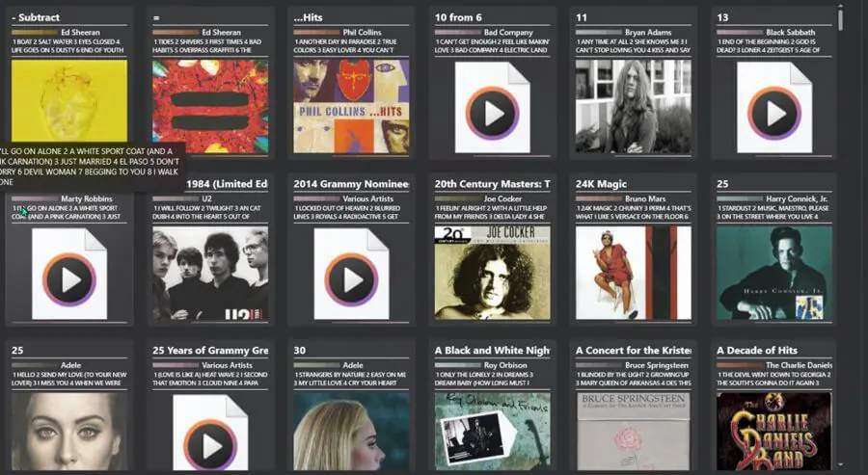Screen dimensions: 868x475
Task: Open the Joe Cocker 20th Century Masters cover
Action: click(x=492, y=274)
